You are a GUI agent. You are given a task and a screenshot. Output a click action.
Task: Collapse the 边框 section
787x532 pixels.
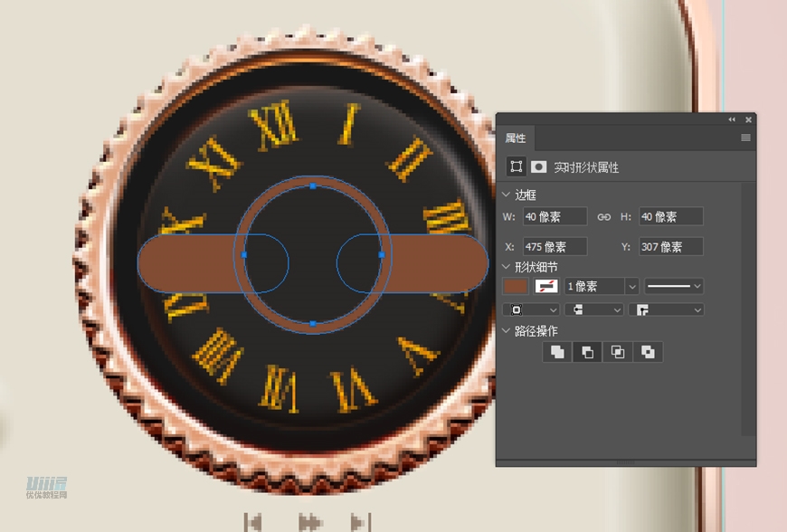tap(506, 195)
